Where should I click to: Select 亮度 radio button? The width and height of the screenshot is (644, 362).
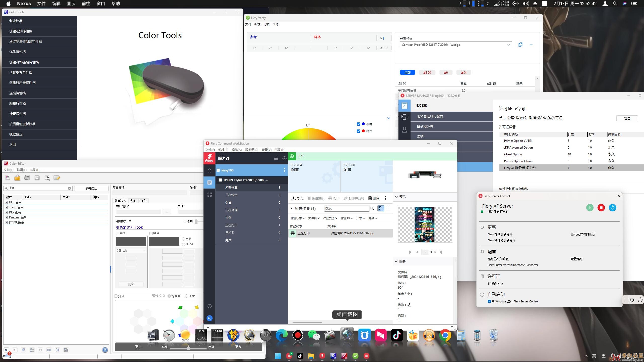[x=186, y=296]
